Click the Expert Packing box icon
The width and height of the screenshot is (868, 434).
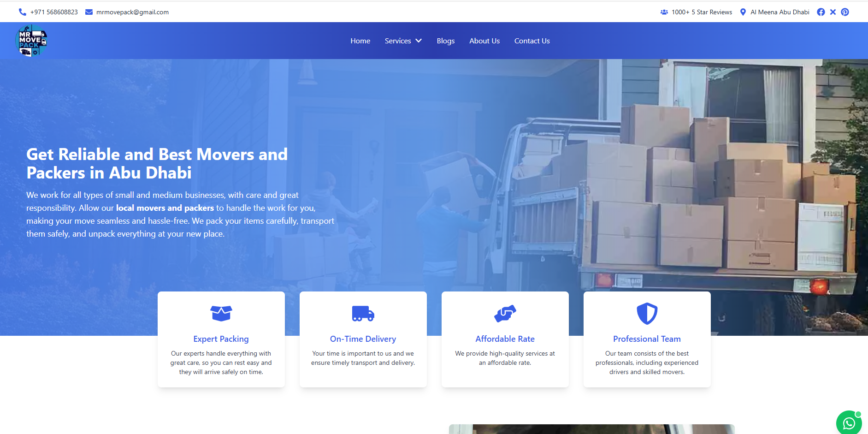(221, 314)
